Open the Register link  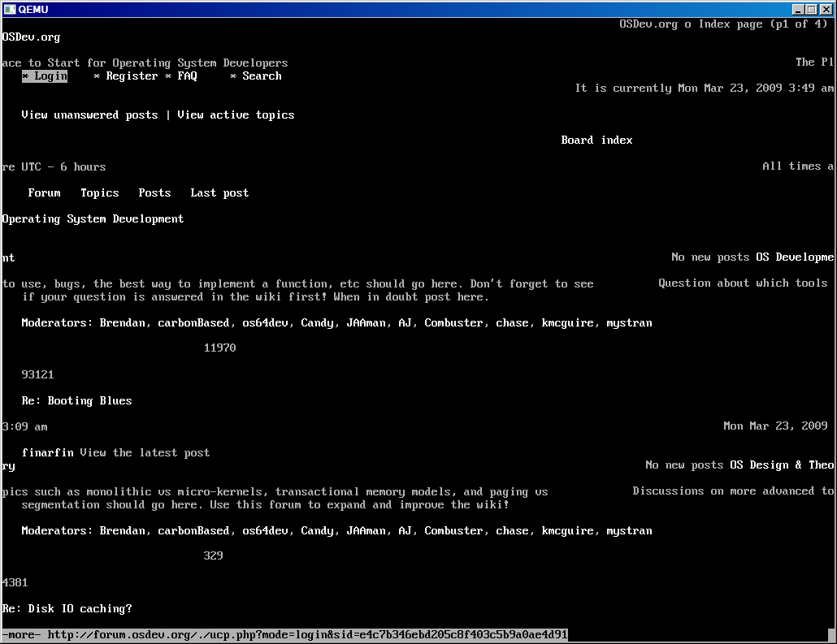(132, 76)
